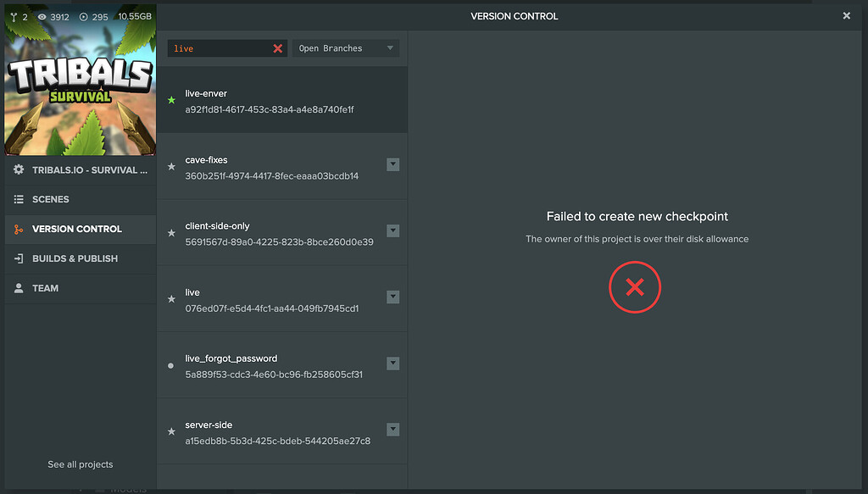Click the See all projects link
The height and width of the screenshot is (494, 868).
80,464
